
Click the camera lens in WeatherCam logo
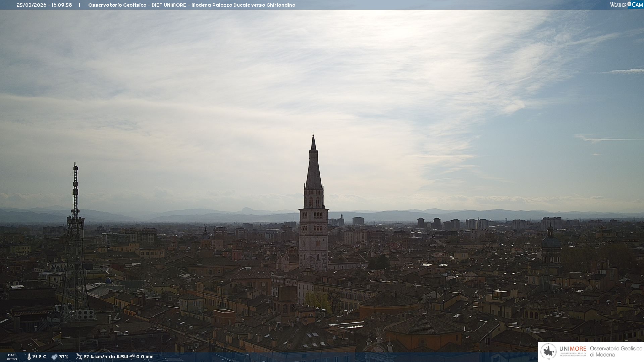[x=629, y=4]
